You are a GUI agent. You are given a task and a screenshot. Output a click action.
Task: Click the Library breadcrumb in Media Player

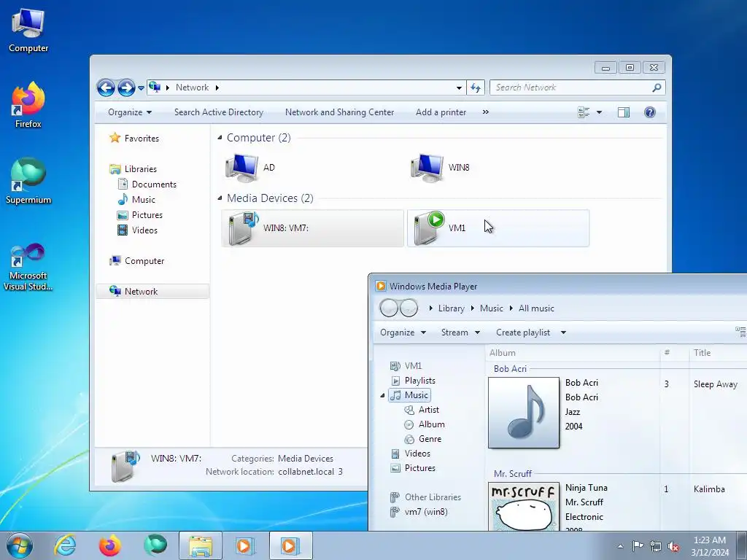point(451,308)
